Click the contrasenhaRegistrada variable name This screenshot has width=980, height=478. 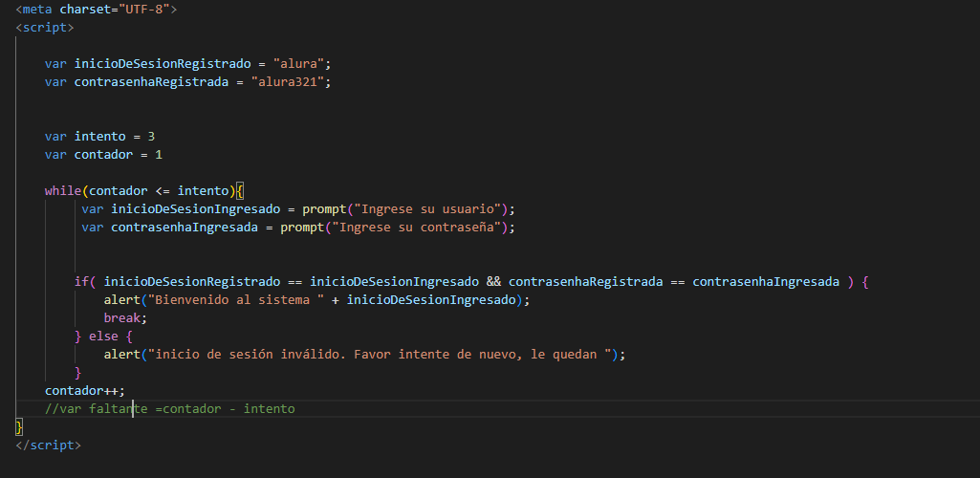tap(151, 82)
